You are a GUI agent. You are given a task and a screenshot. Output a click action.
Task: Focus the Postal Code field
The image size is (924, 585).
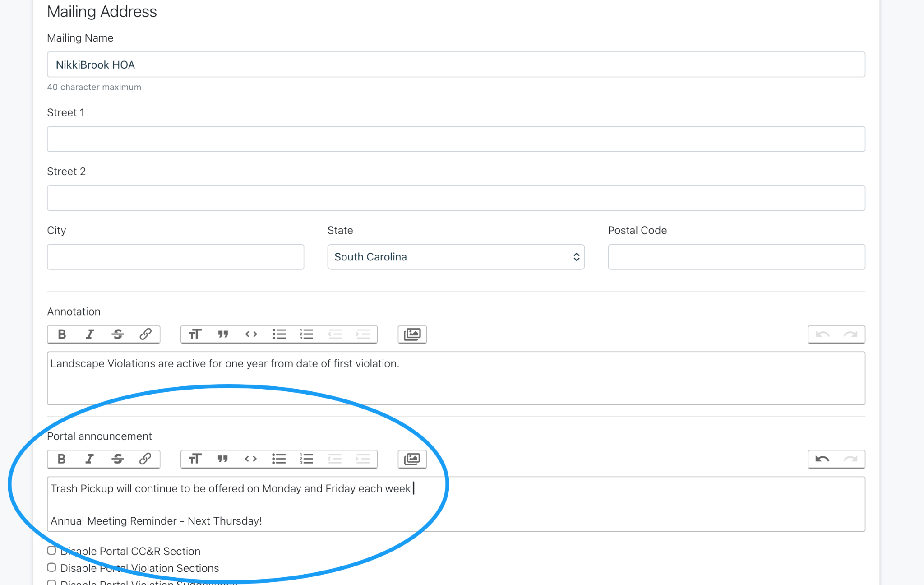[736, 257]
